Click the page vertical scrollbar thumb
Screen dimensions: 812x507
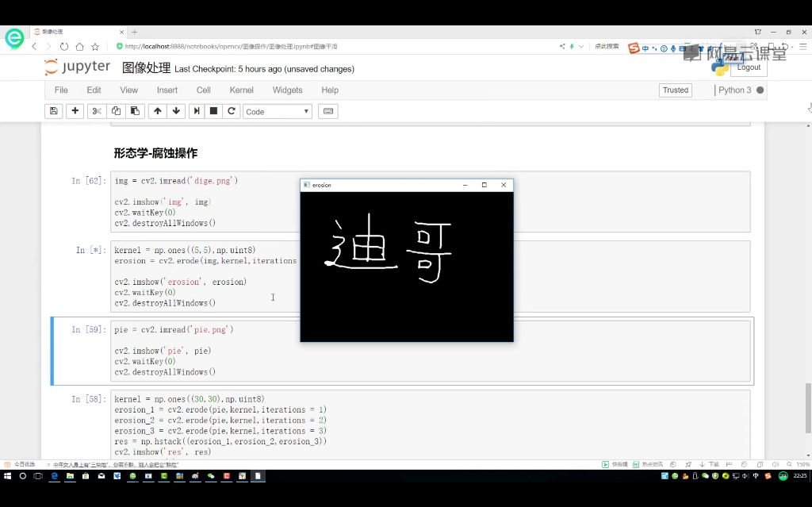pyautogui.click(x=808, y=408)
